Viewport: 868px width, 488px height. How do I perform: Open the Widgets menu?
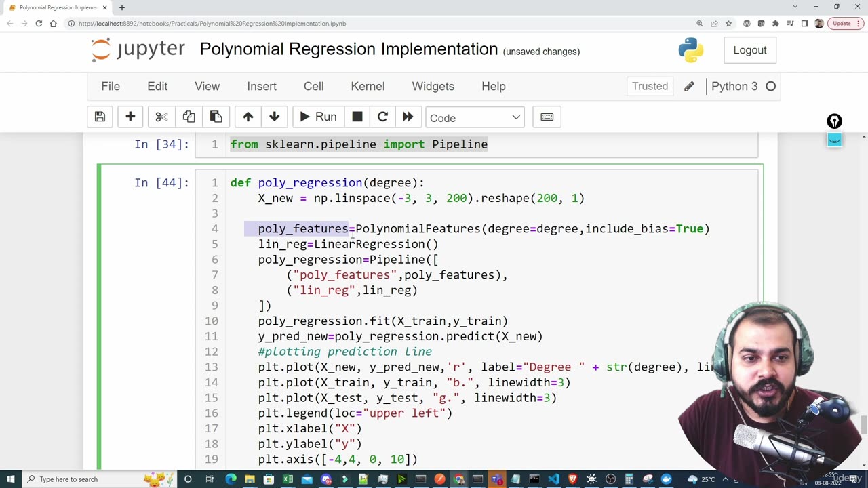pos(433,86)
